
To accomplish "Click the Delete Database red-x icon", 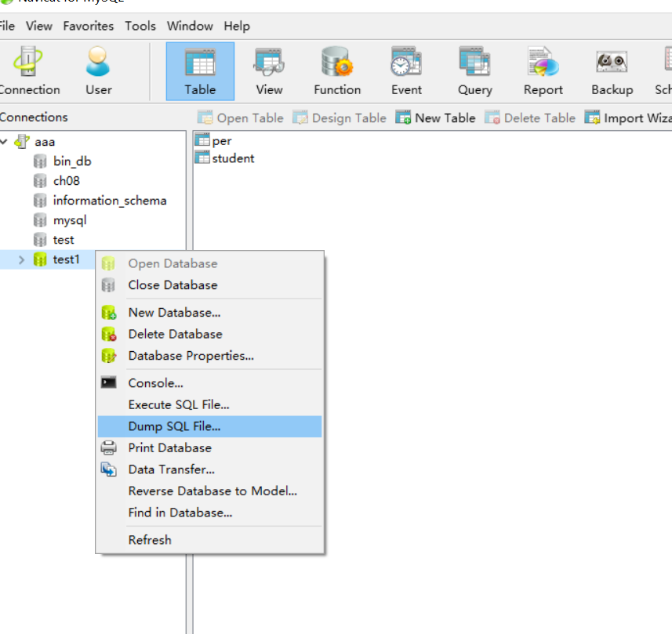I will (x=109, y=334).
